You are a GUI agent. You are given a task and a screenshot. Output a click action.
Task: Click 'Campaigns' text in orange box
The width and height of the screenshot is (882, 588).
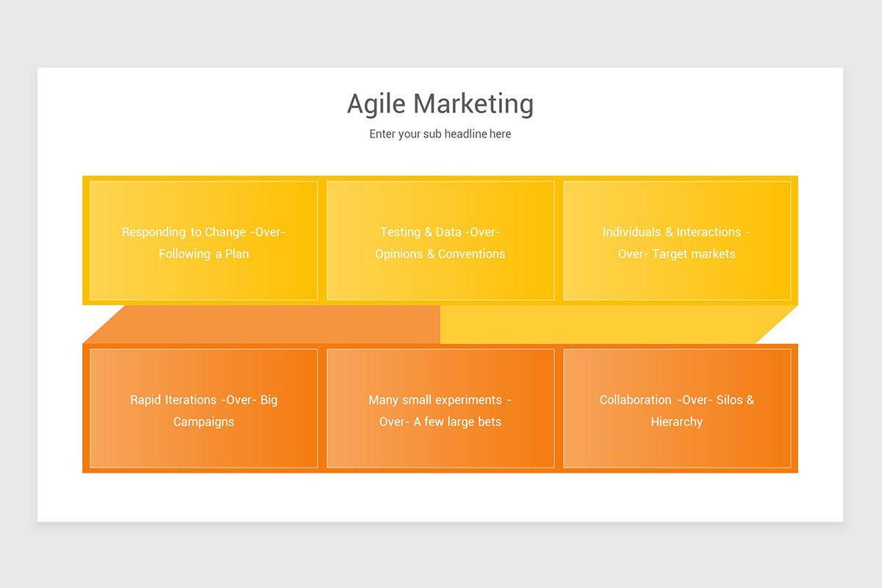point(204,422)
